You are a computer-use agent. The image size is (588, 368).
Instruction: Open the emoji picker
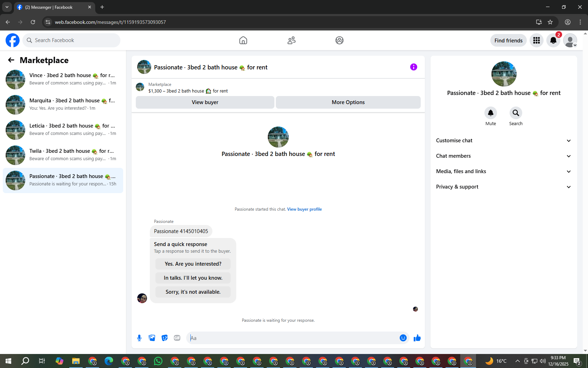click(403, 338)
